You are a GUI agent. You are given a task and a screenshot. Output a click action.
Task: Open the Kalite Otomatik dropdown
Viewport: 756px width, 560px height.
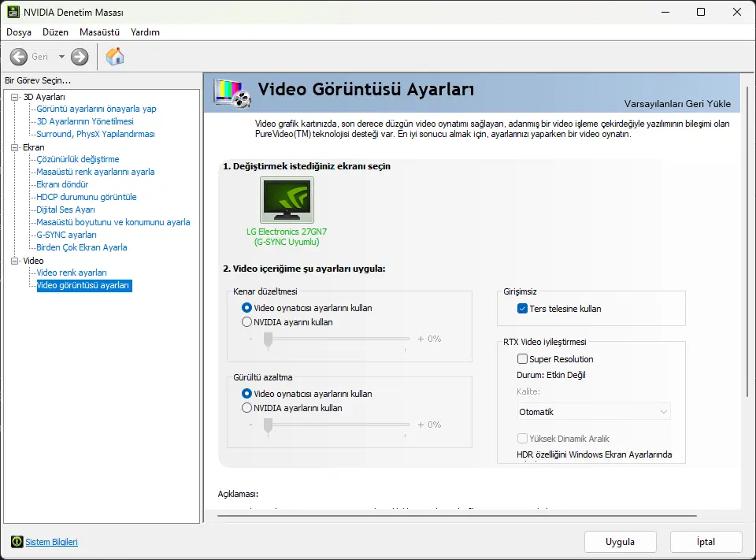coord(594,412)
